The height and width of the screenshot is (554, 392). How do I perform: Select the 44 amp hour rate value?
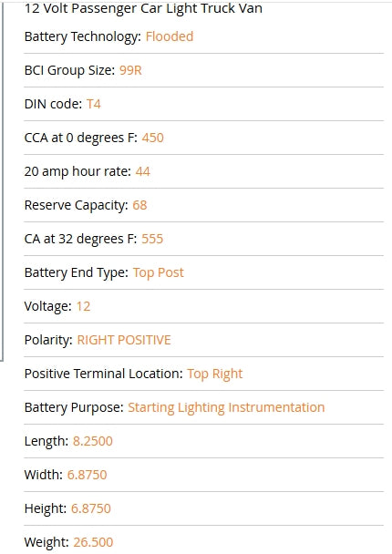pyautogui.click(x=143, y=171)
